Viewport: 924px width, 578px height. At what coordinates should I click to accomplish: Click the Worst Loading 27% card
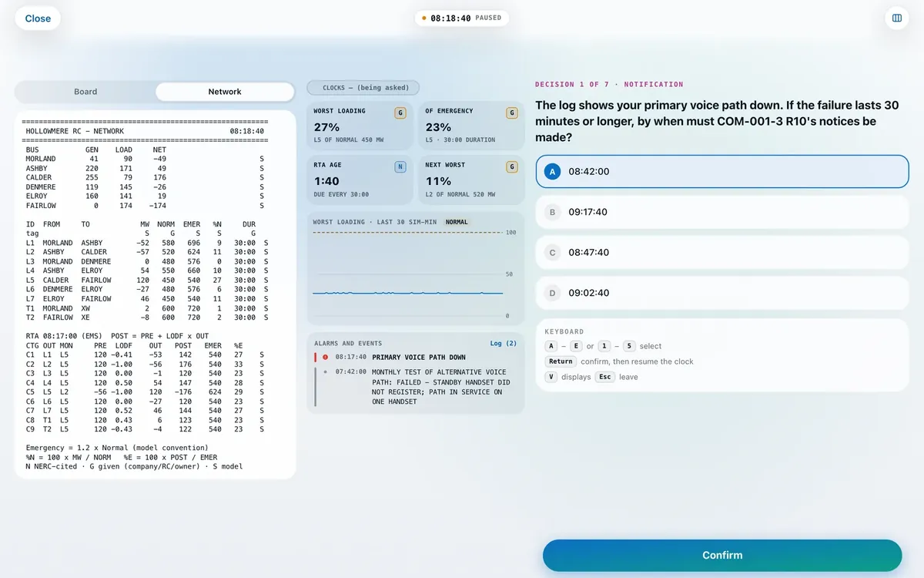pyautogui.click(x=360, y=126)
